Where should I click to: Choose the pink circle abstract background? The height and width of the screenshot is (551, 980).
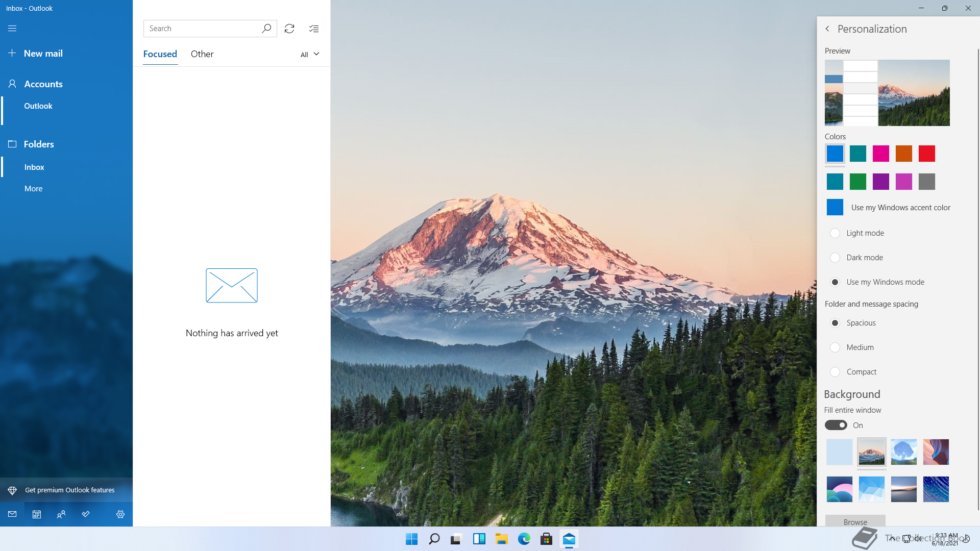click(840, 489)
